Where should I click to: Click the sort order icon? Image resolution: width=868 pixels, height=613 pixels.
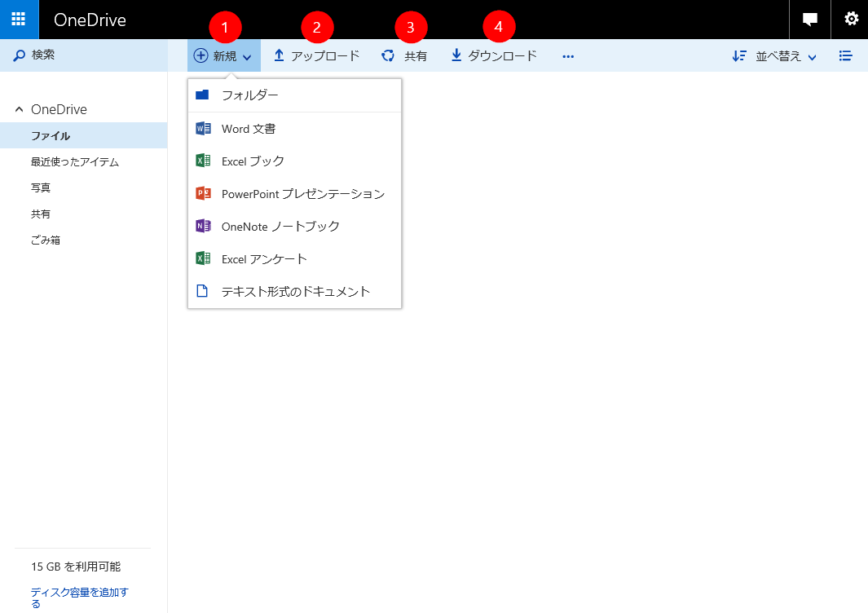pos(739,56)
